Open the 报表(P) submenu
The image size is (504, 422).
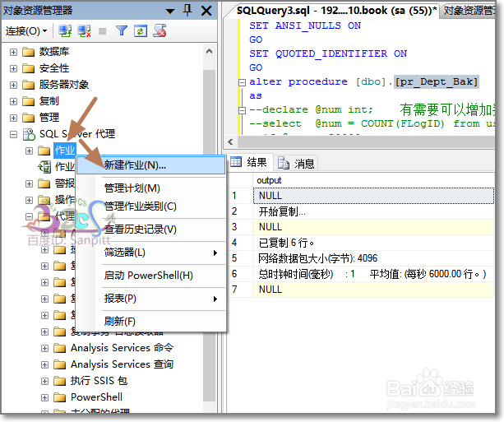151,299
